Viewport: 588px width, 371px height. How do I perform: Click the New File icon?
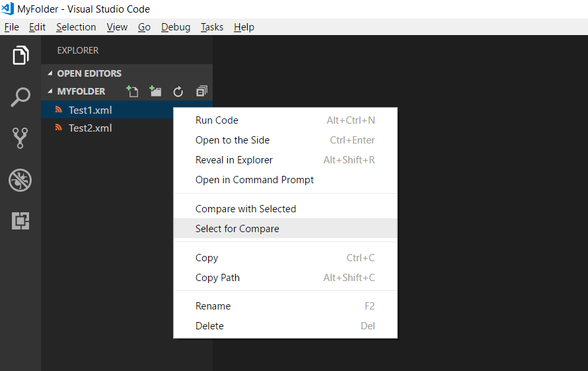[x=133, y=91]
